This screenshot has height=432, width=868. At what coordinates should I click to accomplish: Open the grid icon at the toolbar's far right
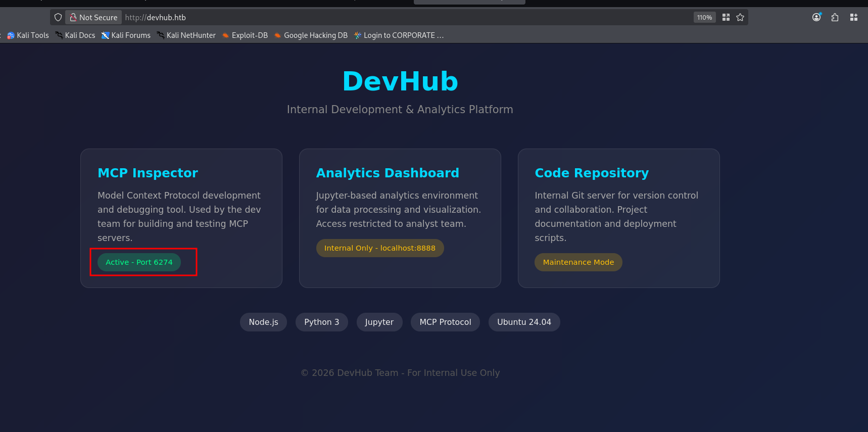coord(854,17)
